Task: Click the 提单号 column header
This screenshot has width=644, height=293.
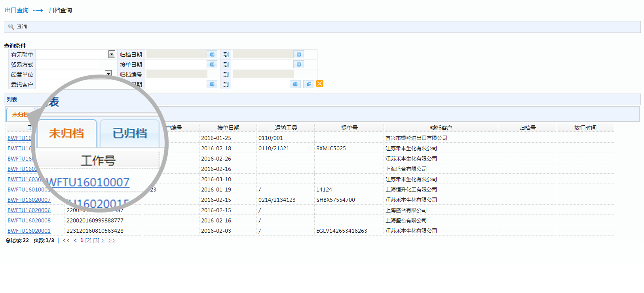Action: click(x=349, y=128)
